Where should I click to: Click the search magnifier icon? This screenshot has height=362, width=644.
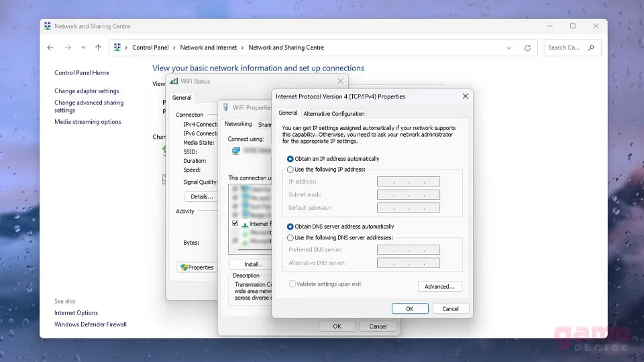tap(591, 48)
